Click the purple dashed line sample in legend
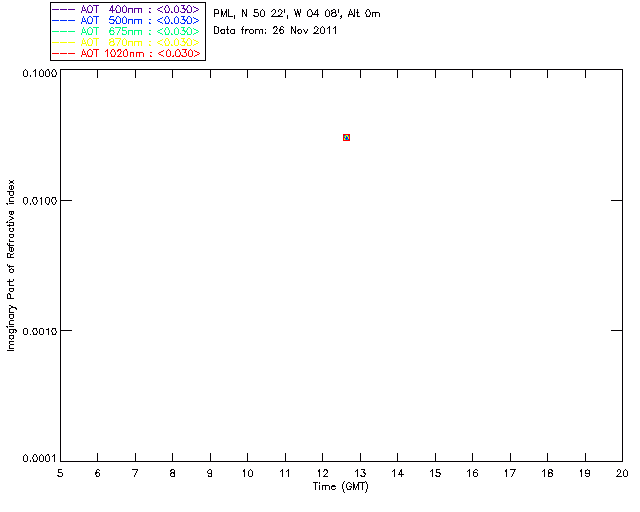 (x=63, y=9)
